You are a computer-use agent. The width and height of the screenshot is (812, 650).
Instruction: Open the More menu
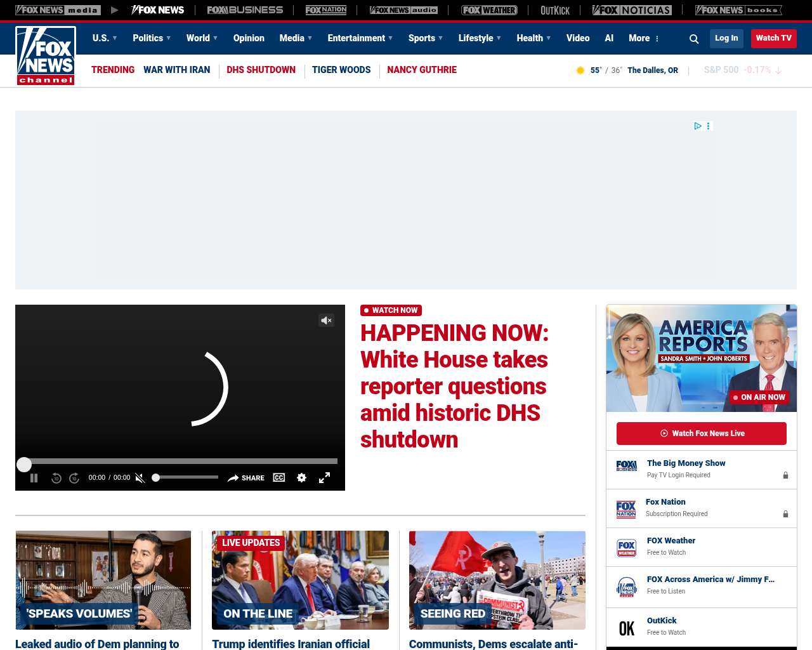tap(643, 38)
